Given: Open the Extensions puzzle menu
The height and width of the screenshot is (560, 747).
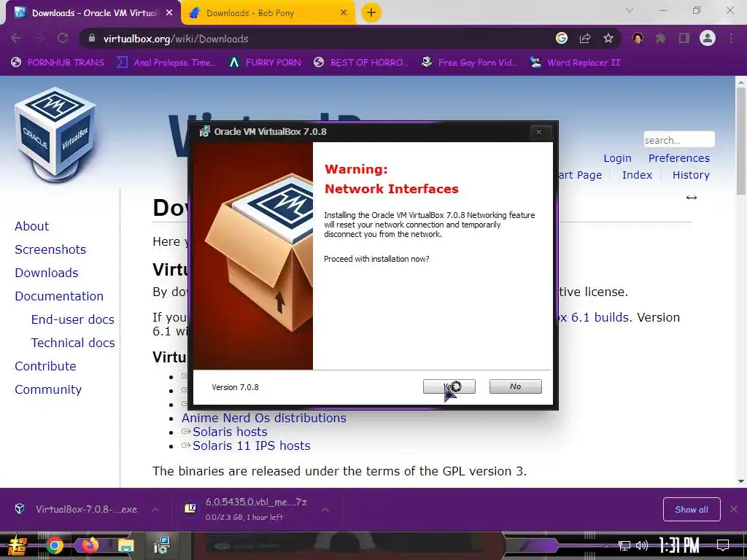Looking at the screenshot, I should point(661,38).
